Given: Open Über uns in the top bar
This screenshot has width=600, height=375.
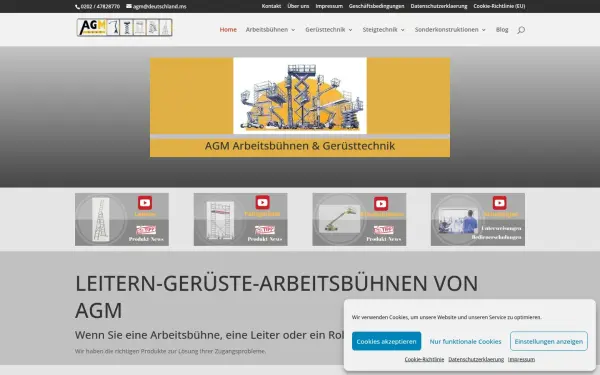Looking at the screenshot, I should click(298, 6).
